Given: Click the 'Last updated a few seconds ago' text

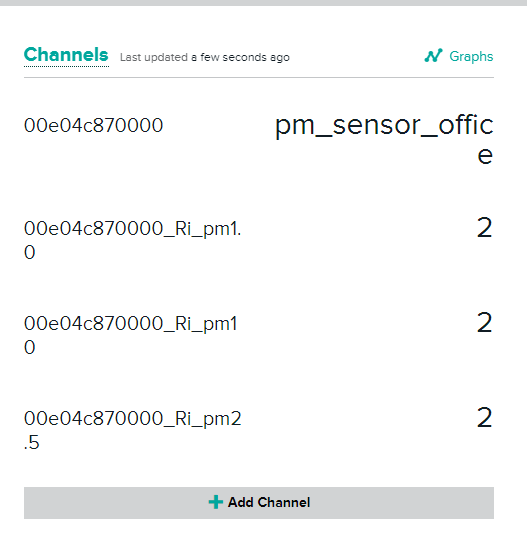Looking at the screenshot, I should (205, 57).
